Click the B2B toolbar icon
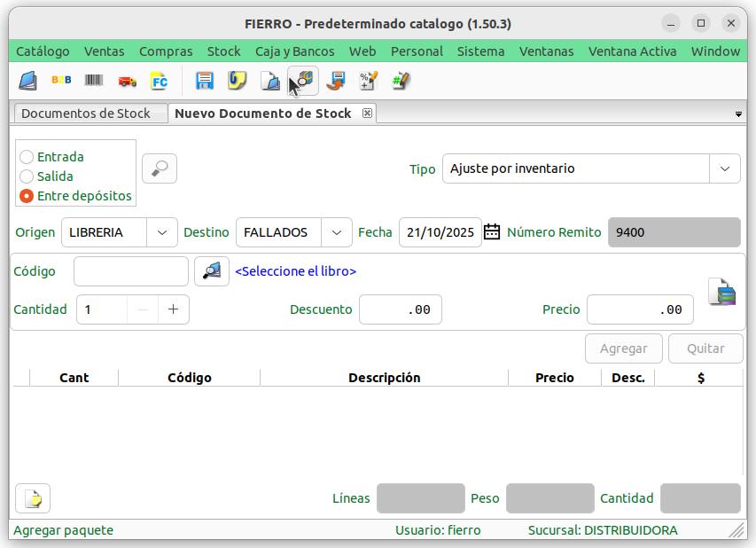 coord(61,81)
